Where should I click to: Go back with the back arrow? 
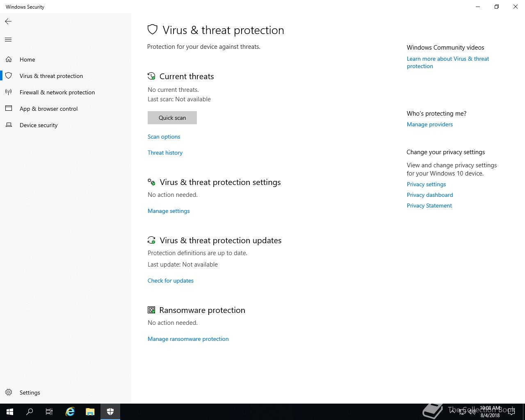coord(8,21)
